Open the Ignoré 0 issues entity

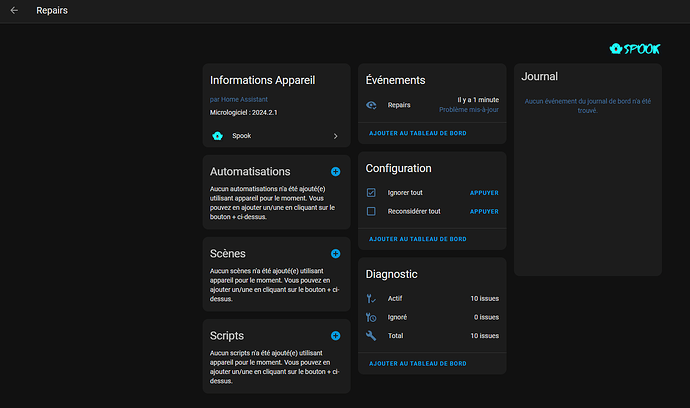pyautogui.click(x=432, y=317)
